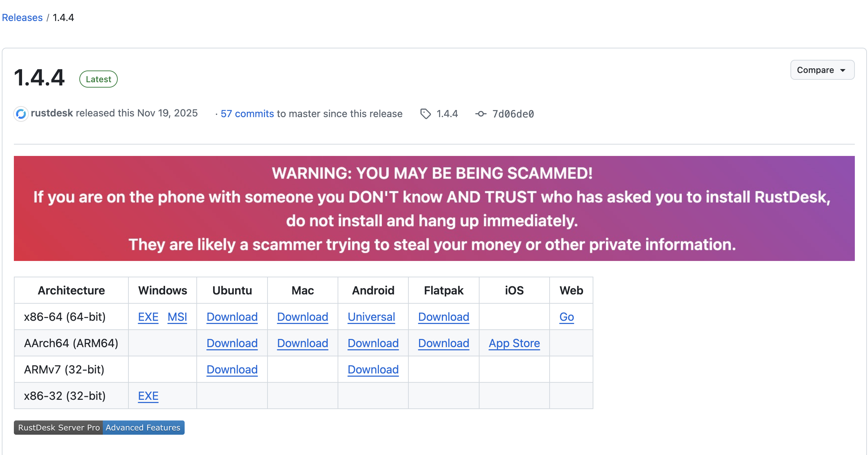
Task: Click the scam warning banner
Action: [x=434, y=208]
